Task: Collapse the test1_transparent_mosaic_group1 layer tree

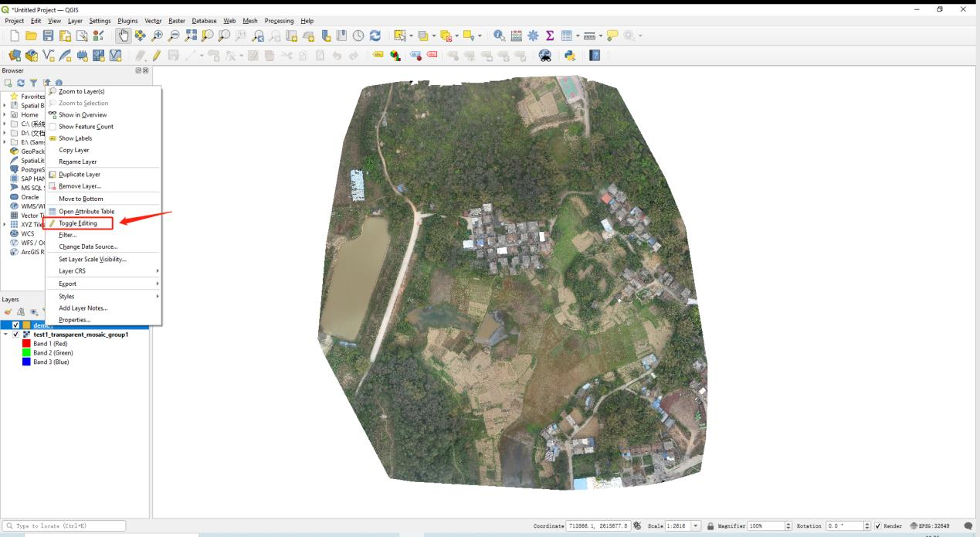Action: (x=6, y=335)
